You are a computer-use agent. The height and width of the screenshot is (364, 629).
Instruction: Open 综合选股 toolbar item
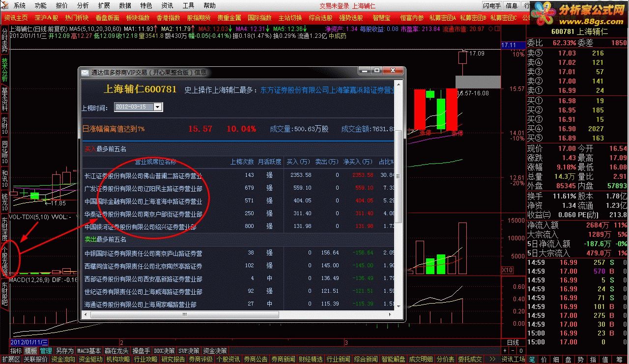320,18
